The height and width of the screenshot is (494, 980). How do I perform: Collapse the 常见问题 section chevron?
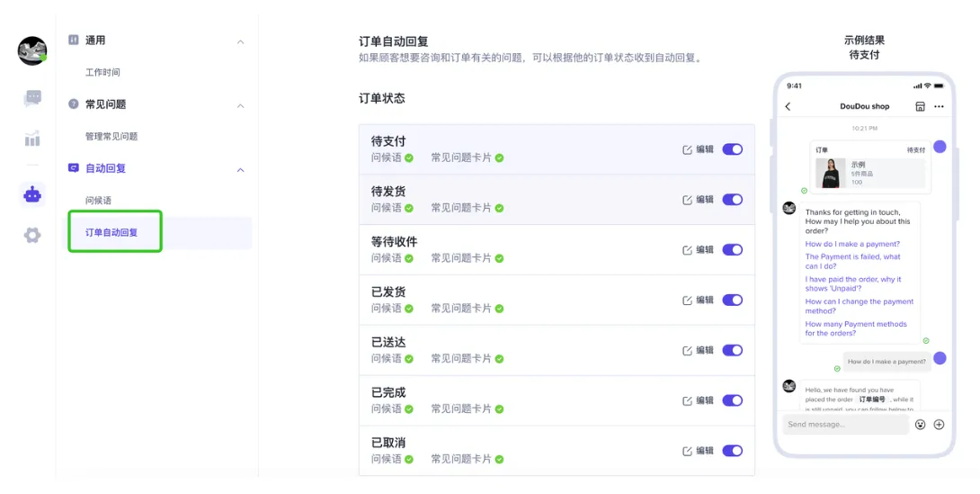tap(241, 105)
